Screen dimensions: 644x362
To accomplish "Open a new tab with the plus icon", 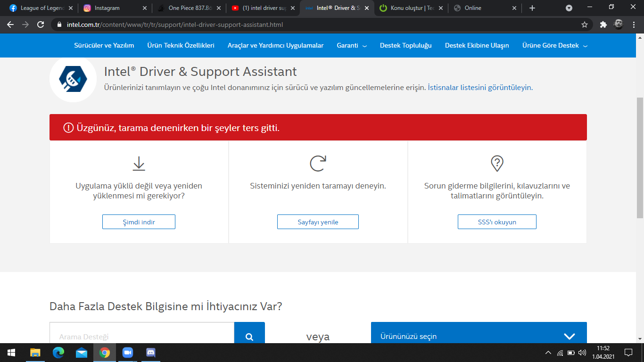I will tap(532, 8).
